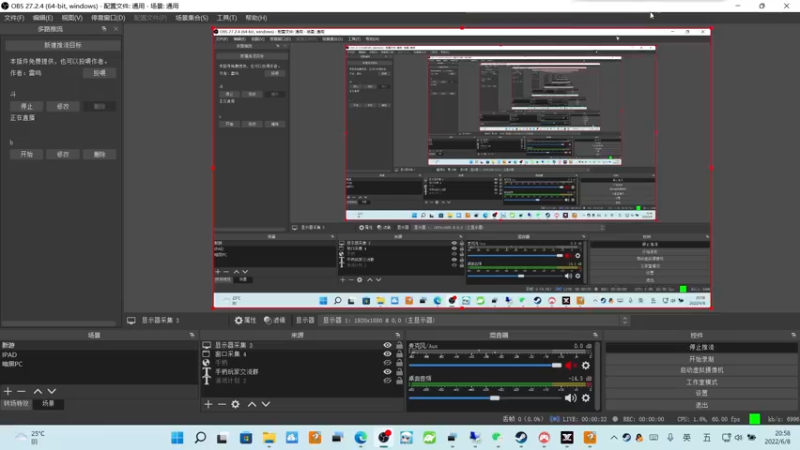Hide the 窗口采集 4 source with its eye icon
The height and width of the screenshot is (450, 800).
tap(387, 354)
